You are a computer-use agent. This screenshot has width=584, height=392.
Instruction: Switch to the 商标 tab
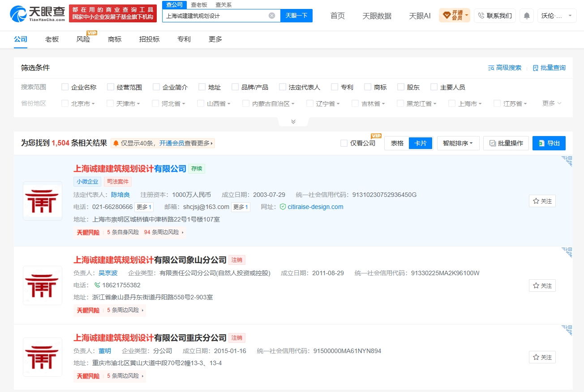coord(115,39)
